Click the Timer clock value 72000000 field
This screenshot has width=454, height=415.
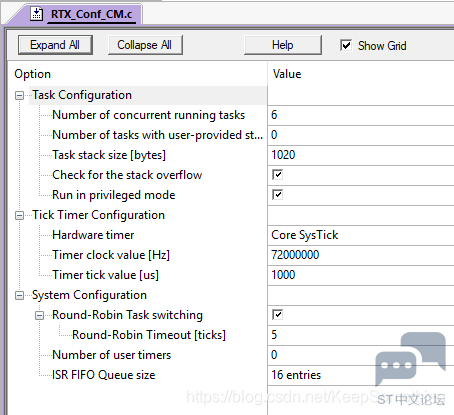pyautogui.click(x=361, y=255)
